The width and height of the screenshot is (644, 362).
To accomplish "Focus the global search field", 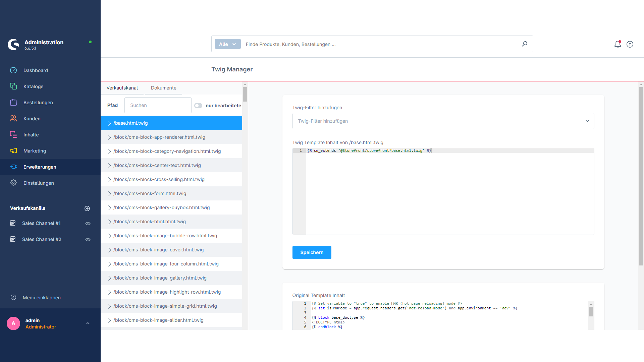I will coord(381,44).
